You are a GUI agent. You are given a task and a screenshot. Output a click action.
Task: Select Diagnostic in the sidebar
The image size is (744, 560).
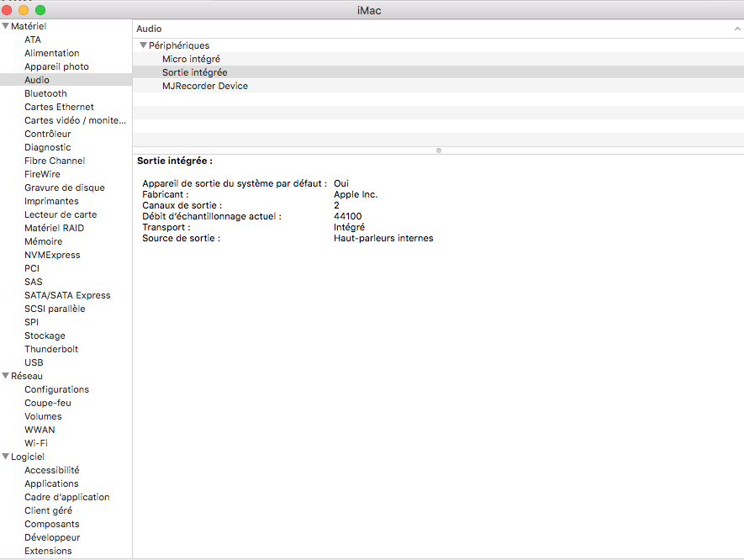(47, 147)
